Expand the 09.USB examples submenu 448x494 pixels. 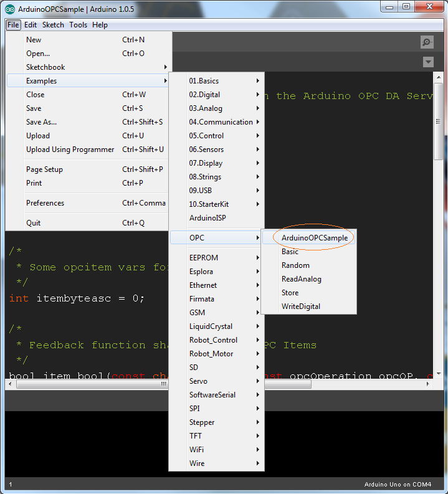click(x=216, y=191)
